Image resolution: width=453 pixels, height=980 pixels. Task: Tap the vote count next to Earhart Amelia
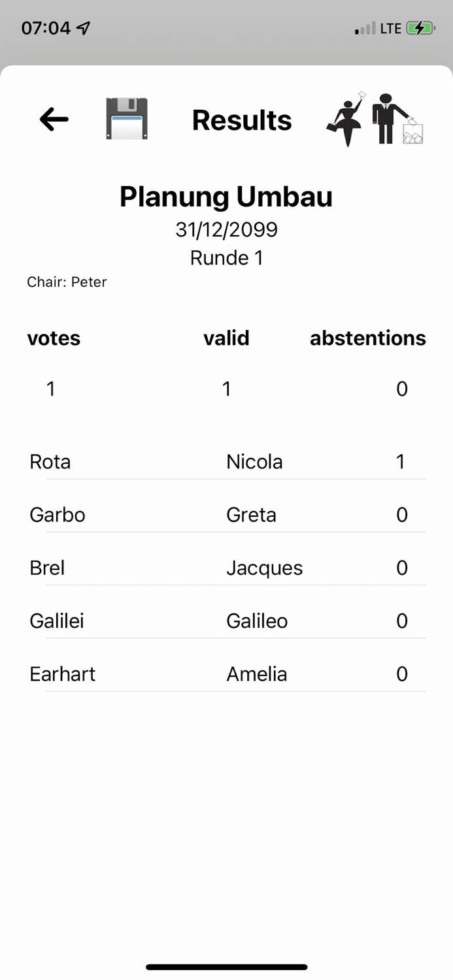point(402,674)
